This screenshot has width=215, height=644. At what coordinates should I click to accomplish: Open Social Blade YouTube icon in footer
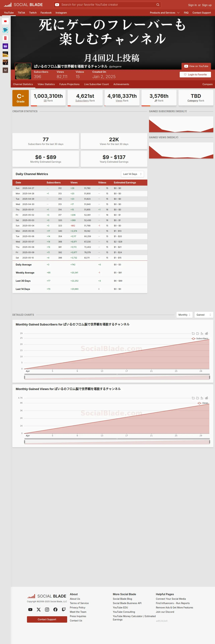(x=30, y=610)
